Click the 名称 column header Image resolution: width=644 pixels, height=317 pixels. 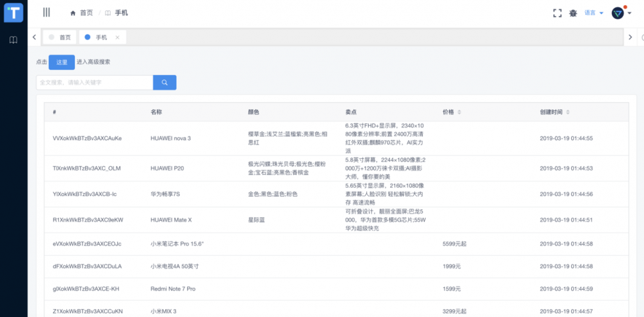pos(156,112)
